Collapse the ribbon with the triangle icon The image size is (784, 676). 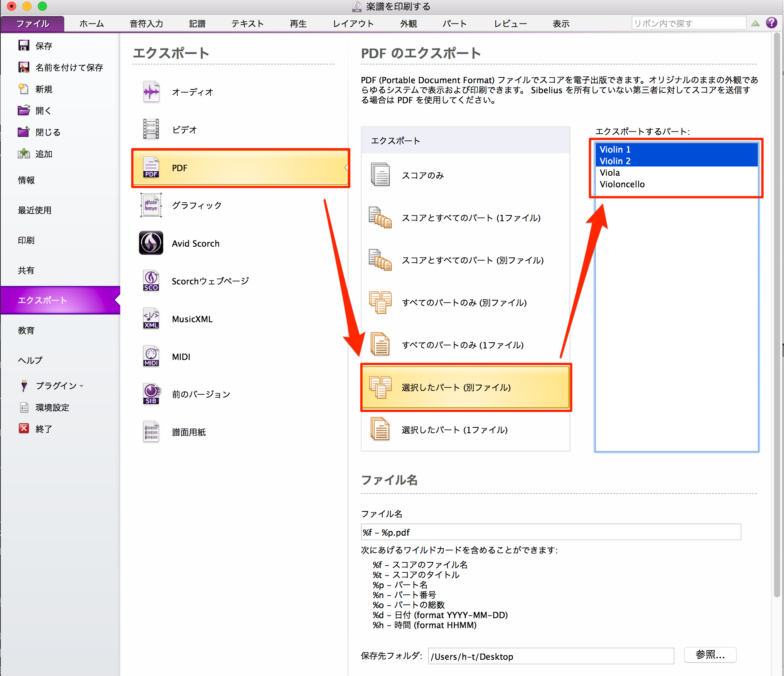click(x=755, y=24)
